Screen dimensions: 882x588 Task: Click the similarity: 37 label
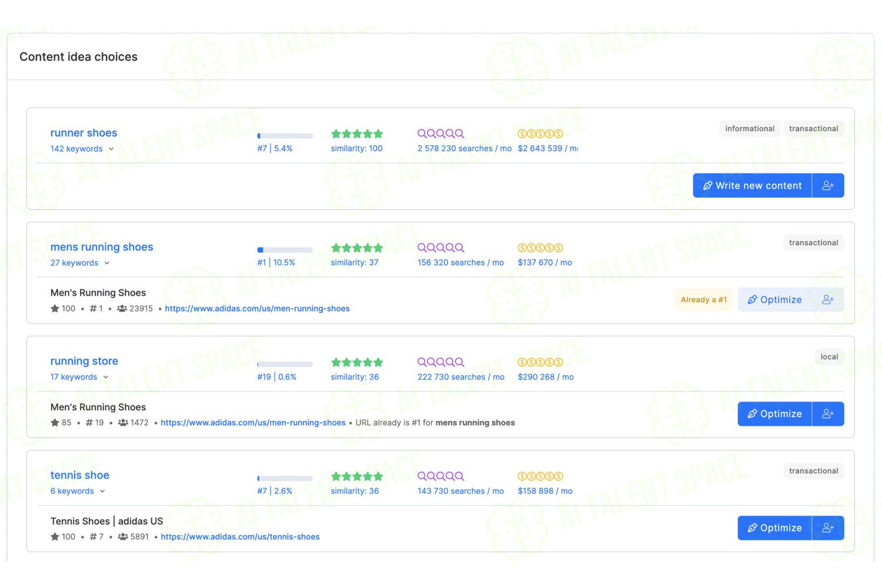(x=355, y=262)
